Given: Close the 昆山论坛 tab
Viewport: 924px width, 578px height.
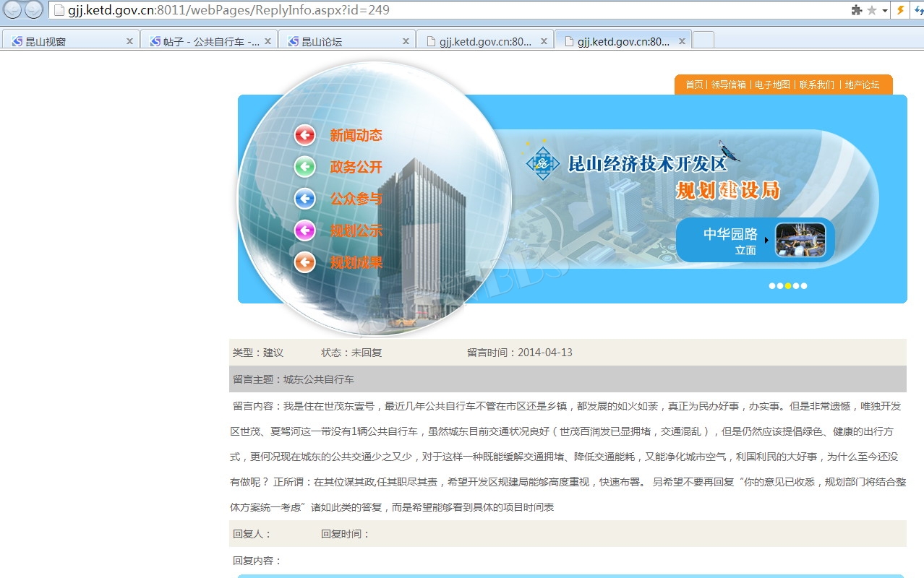Looking at the screenshot, I should pyautogui.click(x=406, y=41).
